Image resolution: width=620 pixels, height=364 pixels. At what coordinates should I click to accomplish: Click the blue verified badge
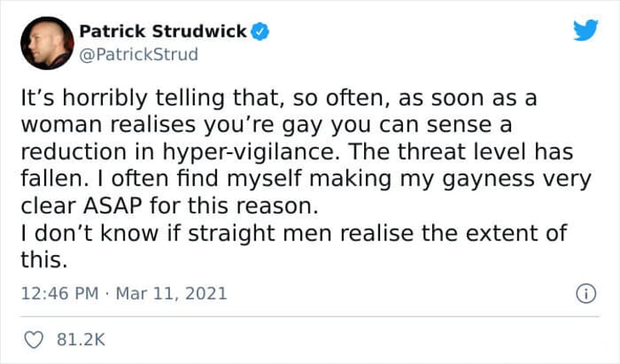[260, 31]
